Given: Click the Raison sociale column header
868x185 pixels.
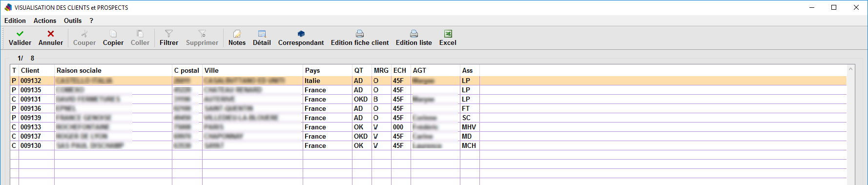Looking at the screenshot, I should tap(113, 70).
